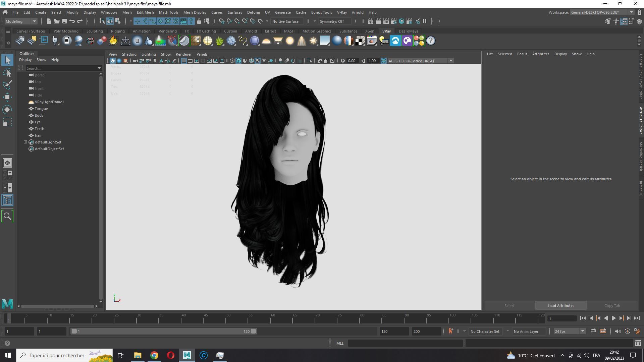
Task: Open the 24 fps frame rate dropdown
Action: [570, 331]
